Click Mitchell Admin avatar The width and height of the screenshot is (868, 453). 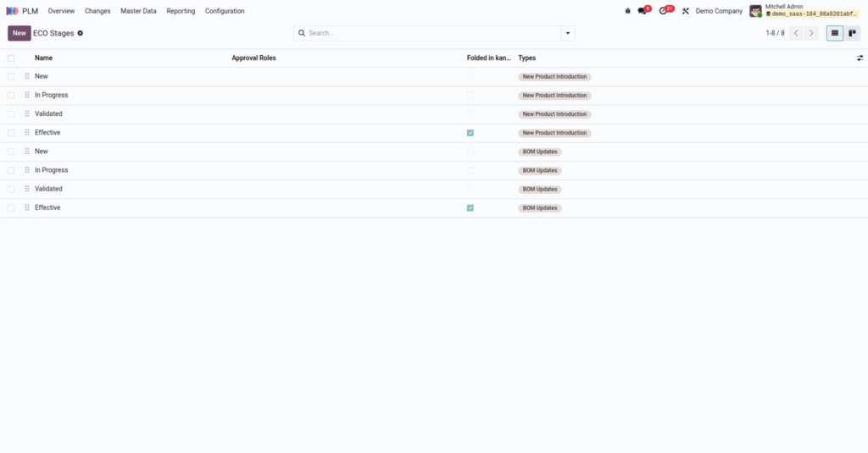755,11
